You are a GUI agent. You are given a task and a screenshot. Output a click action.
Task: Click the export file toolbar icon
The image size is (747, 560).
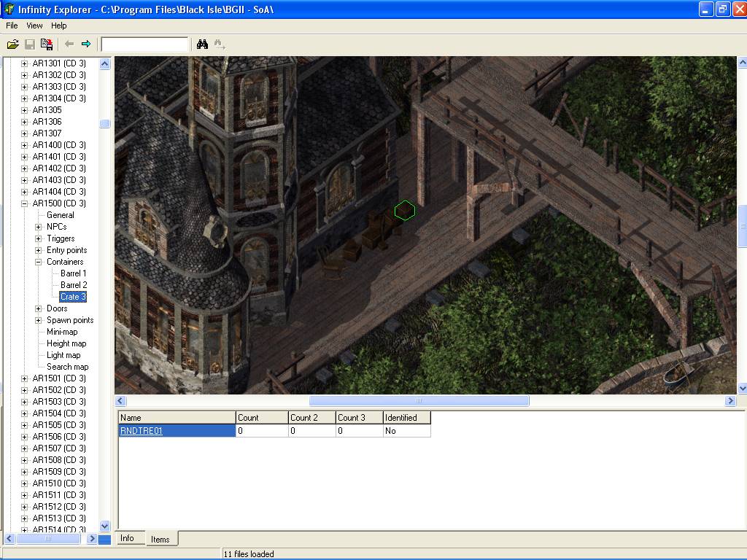(47, 44)
